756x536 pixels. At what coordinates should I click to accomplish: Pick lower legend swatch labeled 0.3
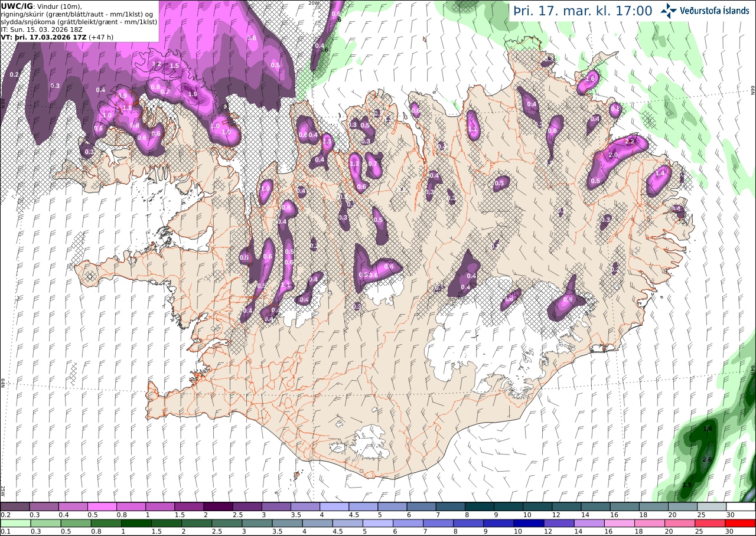click(x=45, y=523)
